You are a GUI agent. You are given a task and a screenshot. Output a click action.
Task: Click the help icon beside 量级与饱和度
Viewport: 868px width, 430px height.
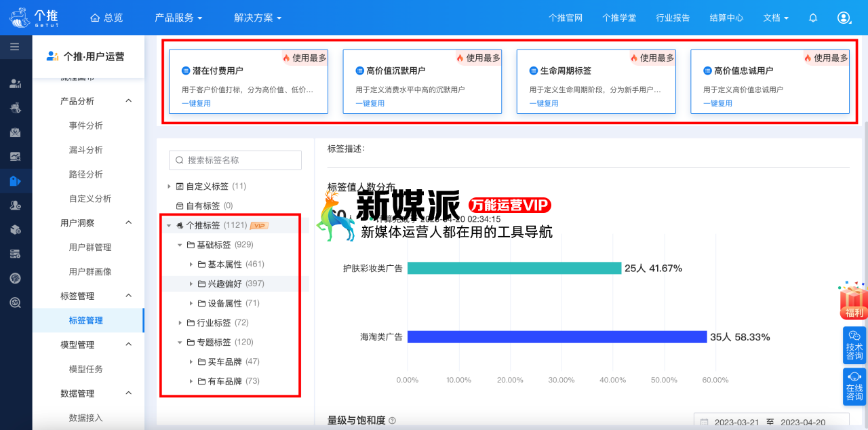(393, 421)
